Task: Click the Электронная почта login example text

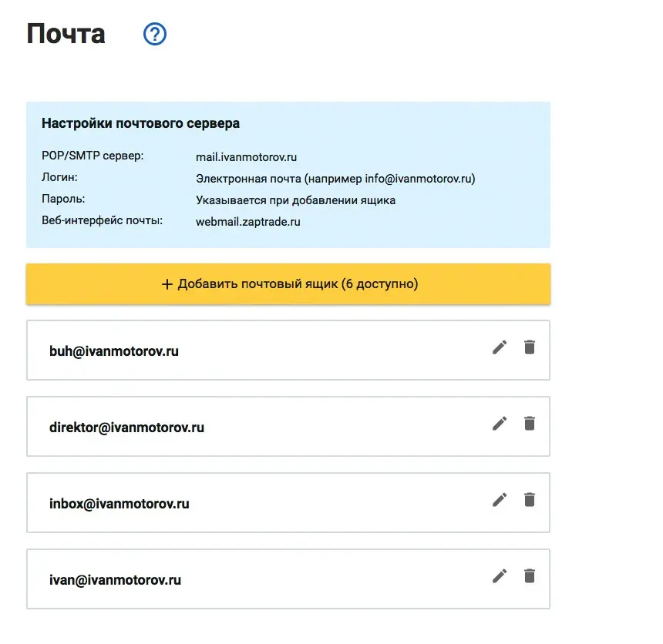Action: point(335,179)
